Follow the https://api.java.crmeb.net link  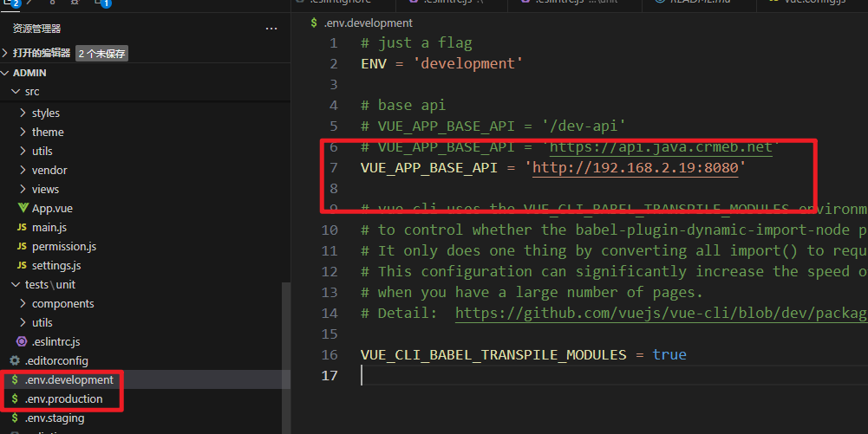(x=661, y=147)
